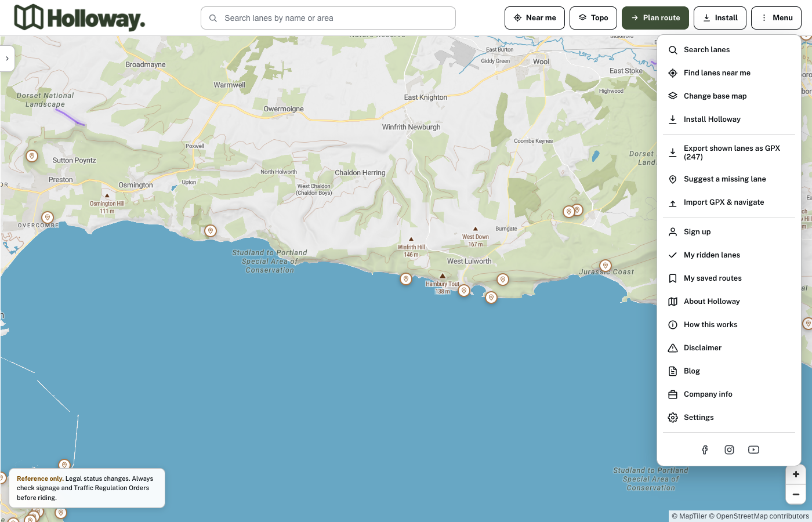
Task: Select lane marker below Winfrith Hill
Action: click(406, 279)
